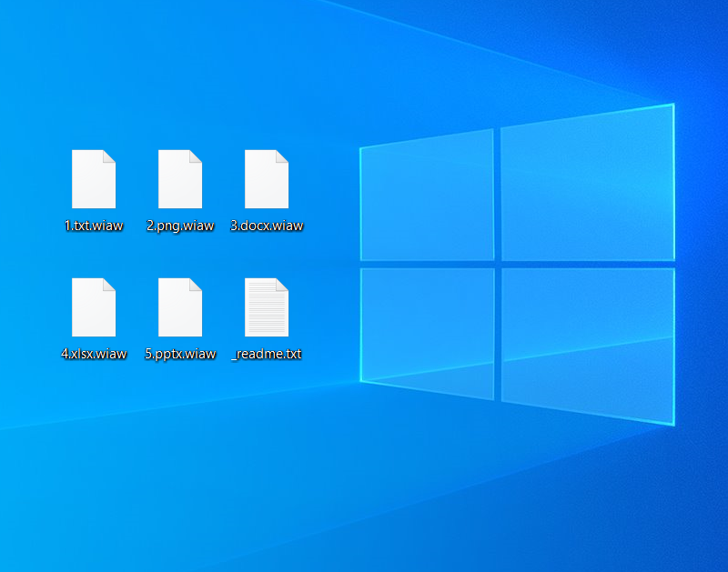Click the folded corner of the 5.pptx.wiaw icon
Viewport: 728px width, 572px height.
(196, 284)
